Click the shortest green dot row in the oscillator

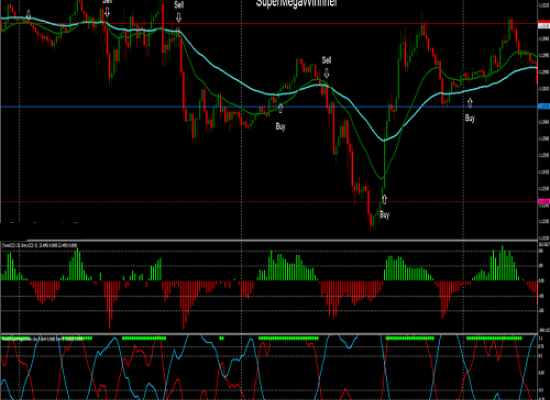(x=221, y=338)
